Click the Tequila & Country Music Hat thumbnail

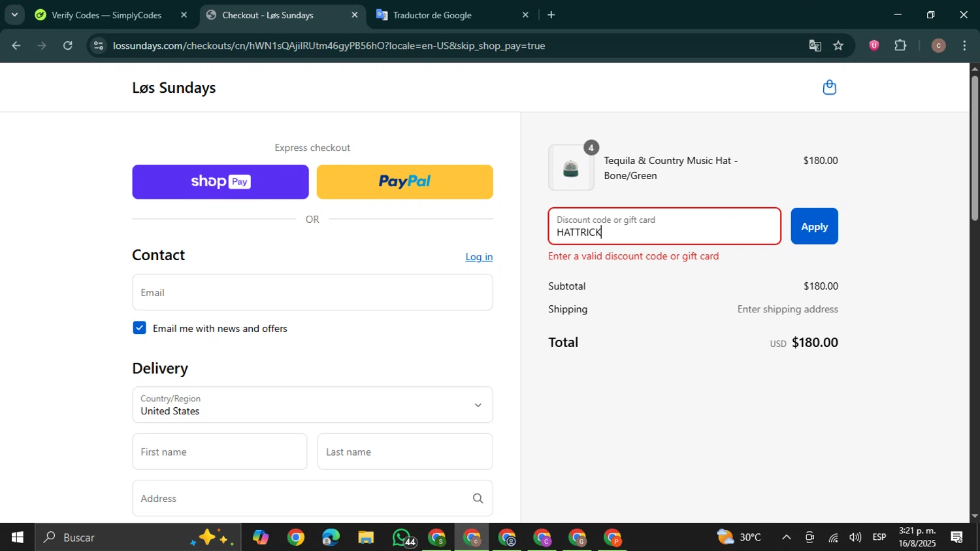[x=571, y=168]
